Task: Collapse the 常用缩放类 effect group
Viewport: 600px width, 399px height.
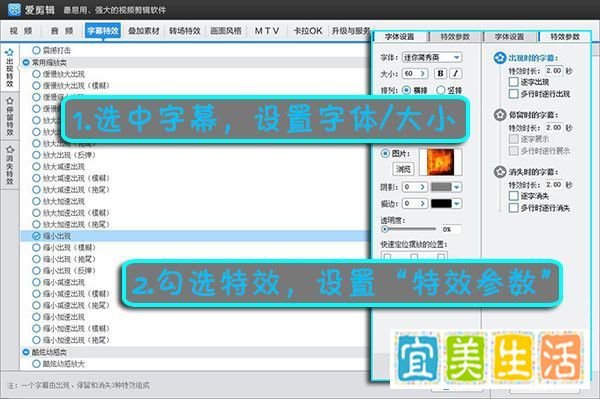Action: [x=26, y=62]
